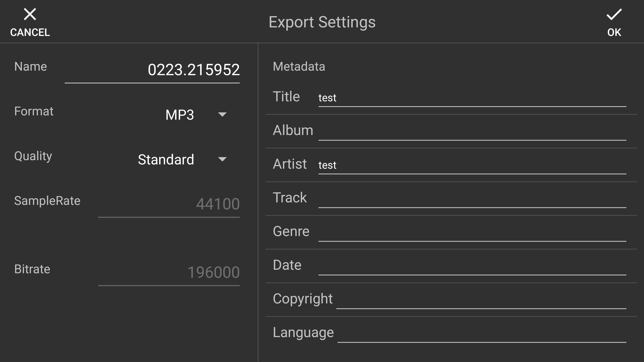Click the Metadata section heading
The image size is (644, 362).
(299, 67)
